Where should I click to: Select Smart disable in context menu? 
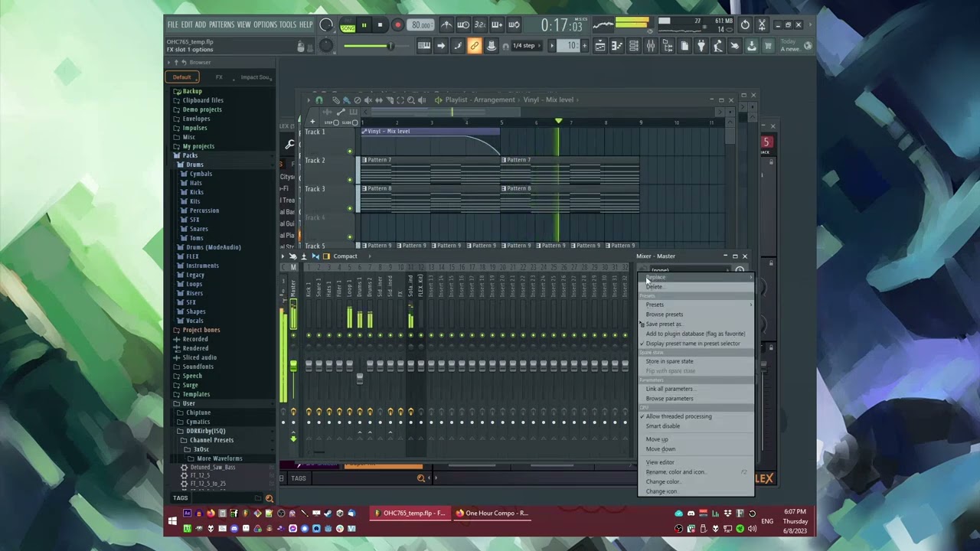coord(696,426)
